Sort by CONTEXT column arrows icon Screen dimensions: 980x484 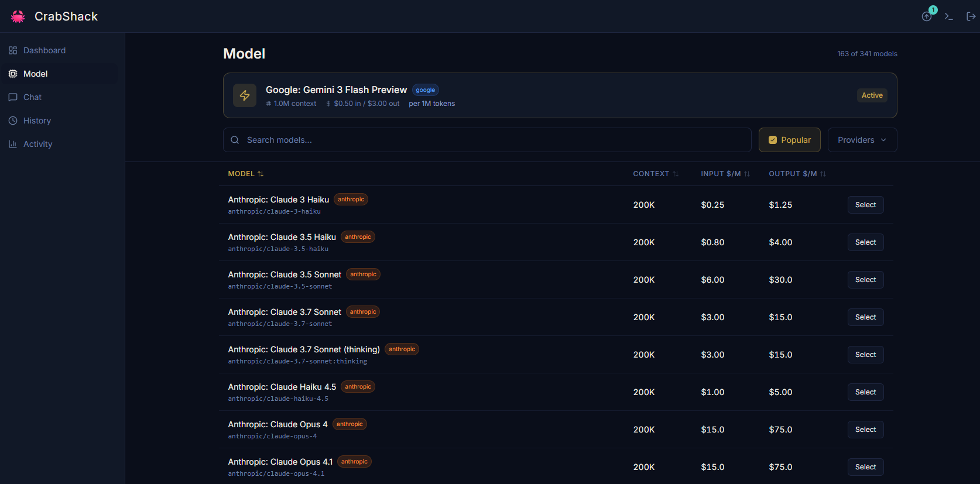coord(676,174)
